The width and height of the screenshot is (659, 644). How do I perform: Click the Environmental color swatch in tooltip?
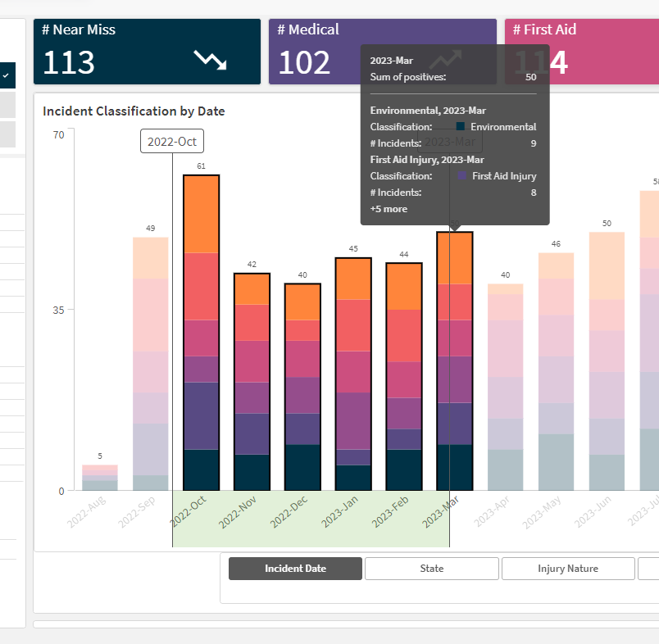461,127
